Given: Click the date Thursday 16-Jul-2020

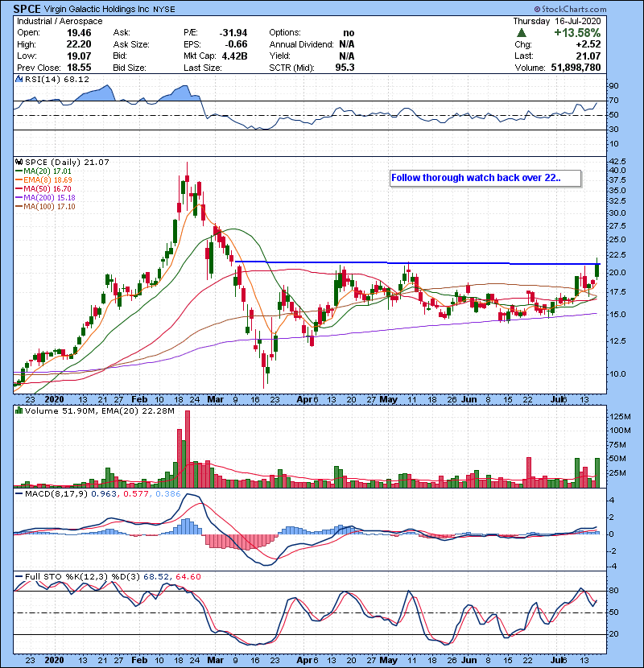Looking at the screenshot, I should point(557,21).
